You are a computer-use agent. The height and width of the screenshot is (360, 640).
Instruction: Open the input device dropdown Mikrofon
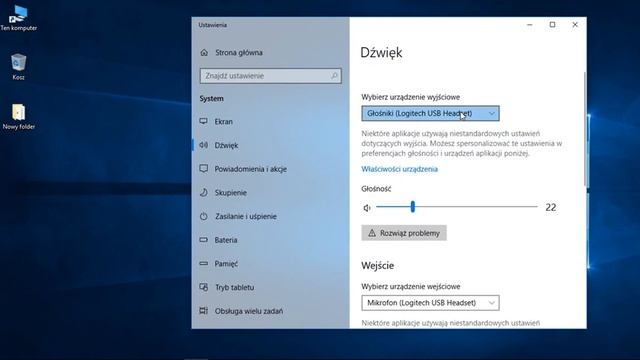(430, 303)
